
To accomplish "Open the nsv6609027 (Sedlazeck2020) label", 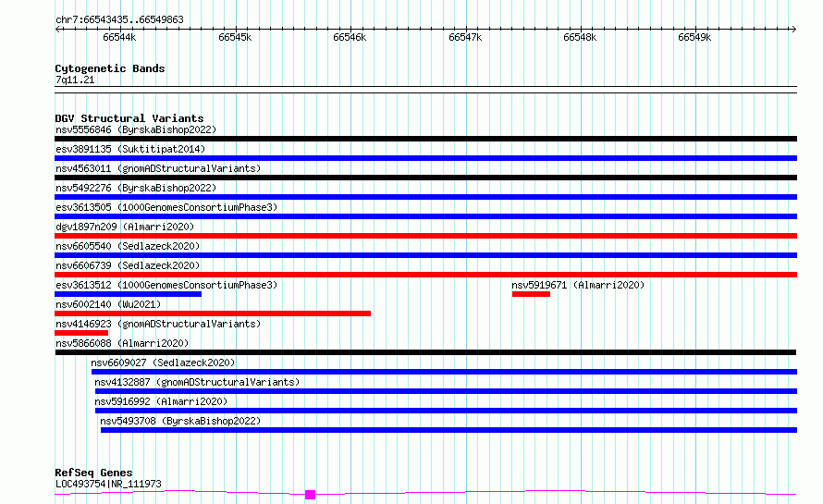I will (163, 363).
